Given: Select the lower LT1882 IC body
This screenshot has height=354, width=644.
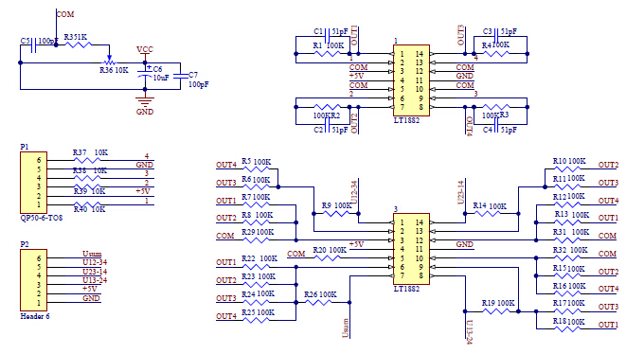Looking at the screenshot, I should (x=411, y=249).
